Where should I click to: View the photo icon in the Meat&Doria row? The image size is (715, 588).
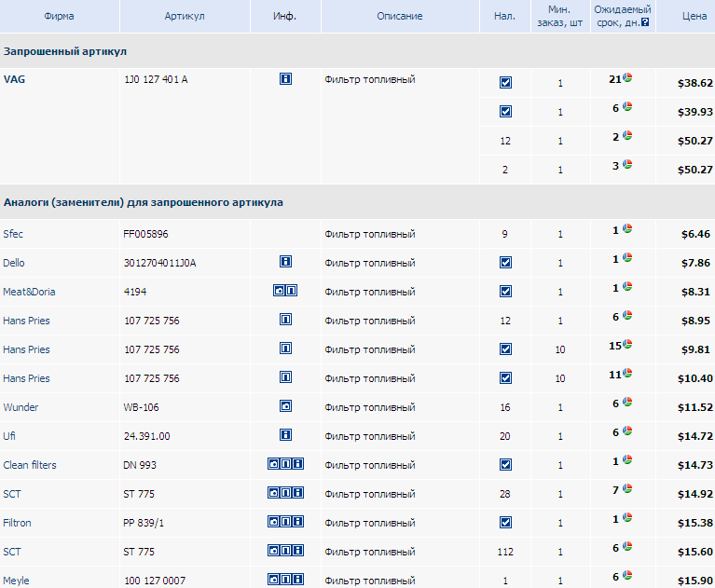click(x=279, y=291)
